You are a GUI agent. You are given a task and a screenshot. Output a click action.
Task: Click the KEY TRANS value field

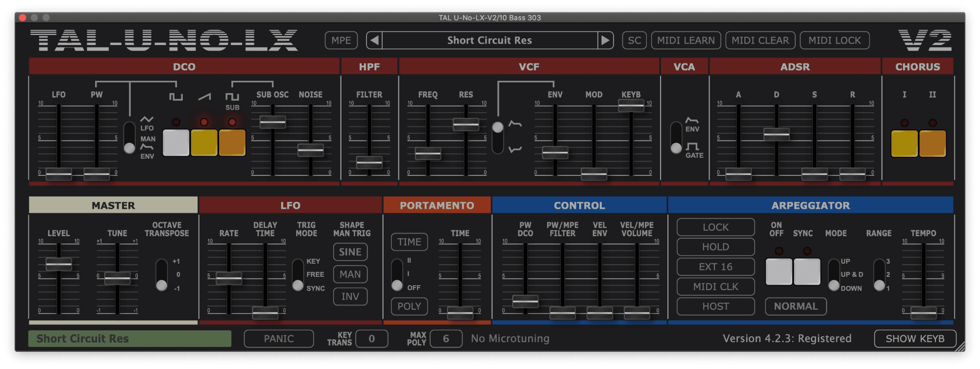tap(371, 339)
